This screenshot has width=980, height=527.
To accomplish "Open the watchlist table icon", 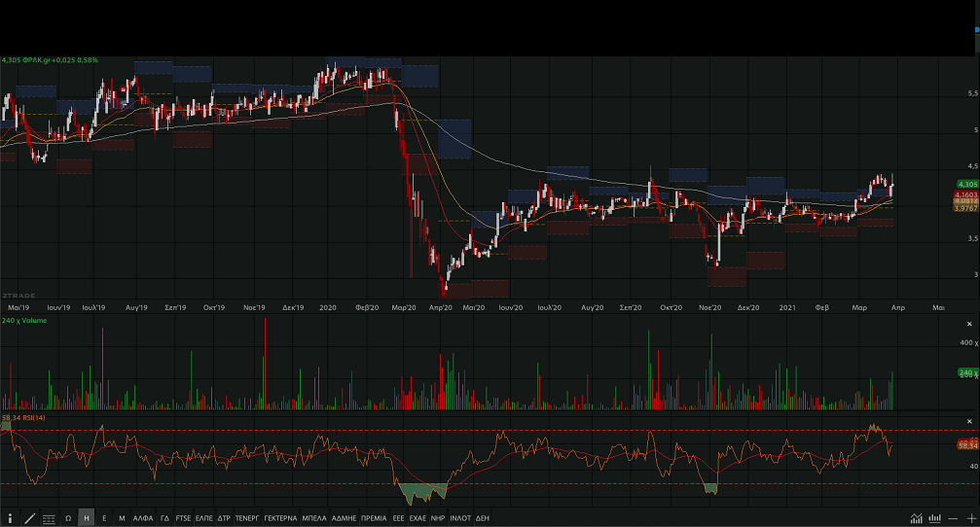I will coord(49,518).
